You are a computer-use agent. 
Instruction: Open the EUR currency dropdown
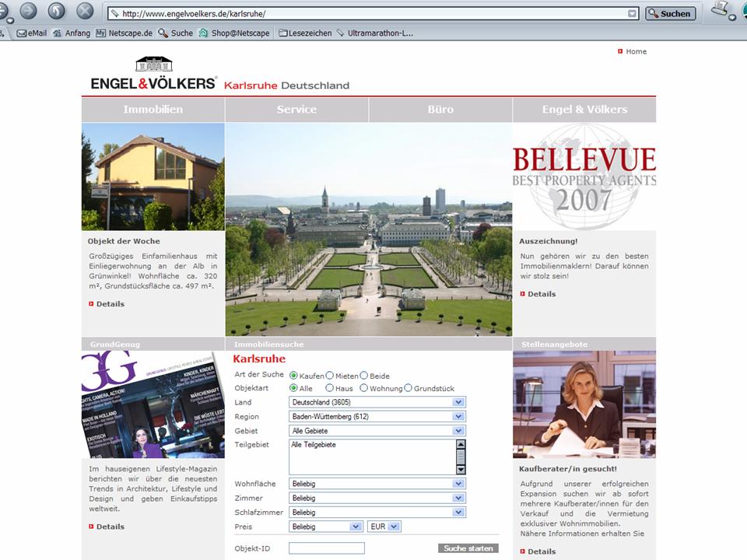(394, 527)
